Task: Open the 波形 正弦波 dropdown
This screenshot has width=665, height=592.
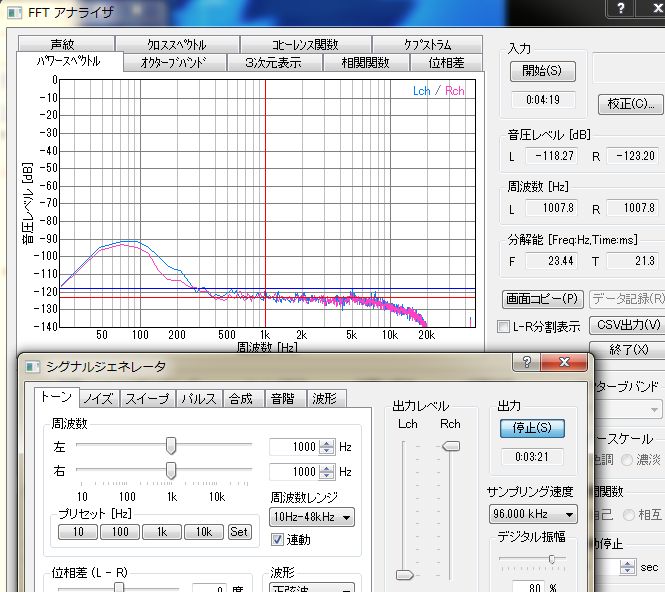Action: coord(312,587)
